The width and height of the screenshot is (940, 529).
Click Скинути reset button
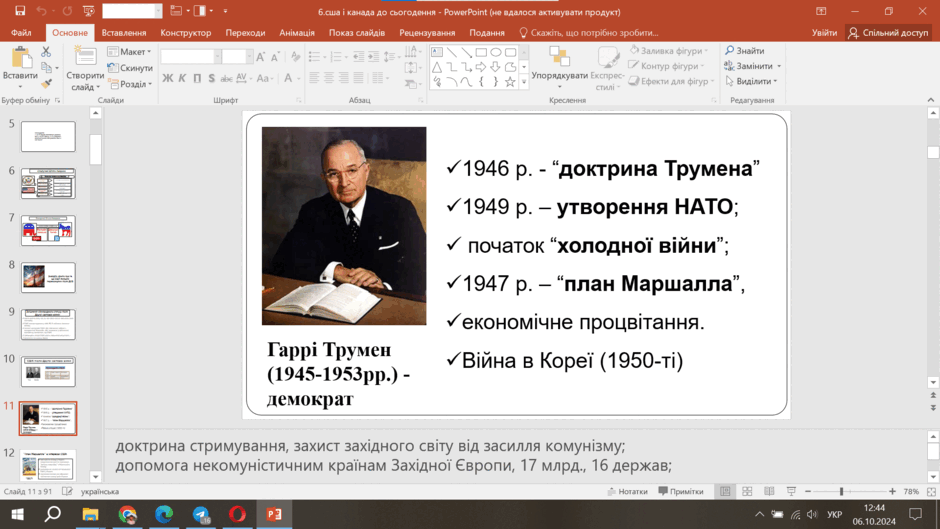130,68
